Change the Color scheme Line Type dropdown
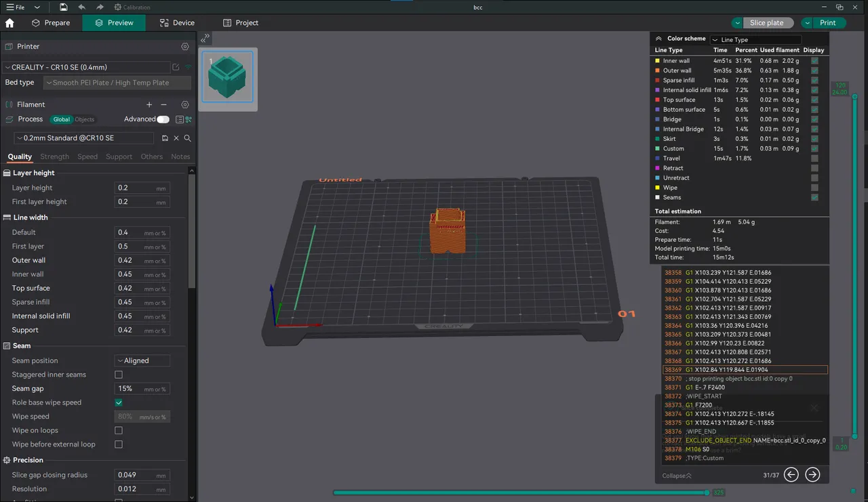The image size is (868, 502). point(755,39)
